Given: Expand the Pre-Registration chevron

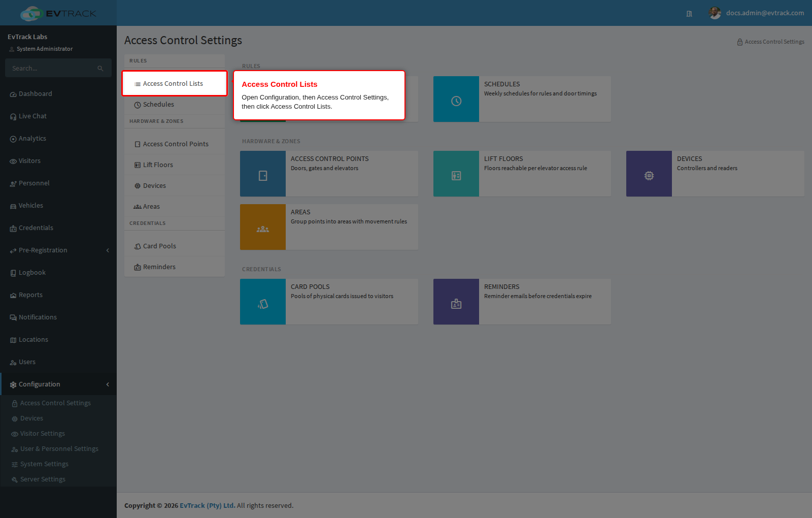Looking at the screenshot, I should pyautogui.click(x=108, y=250).
